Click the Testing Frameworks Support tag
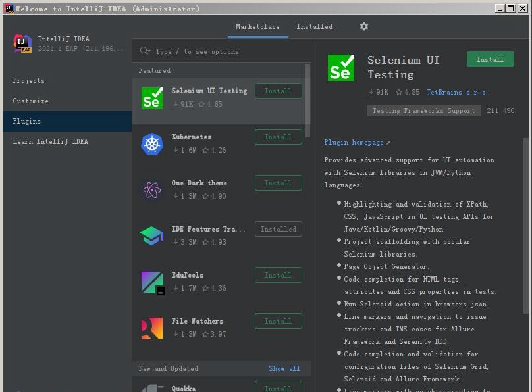The image size is (532, 392). [x=423, y=110]
